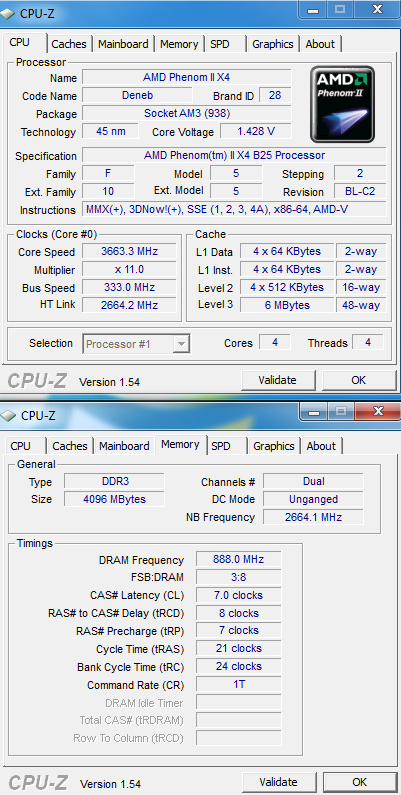Click the NB Frequency value '2664.1 MHz'
Image resolution: width=401 pixels, height=795 pixels.
pyautogui.click(x=313, y=517)
